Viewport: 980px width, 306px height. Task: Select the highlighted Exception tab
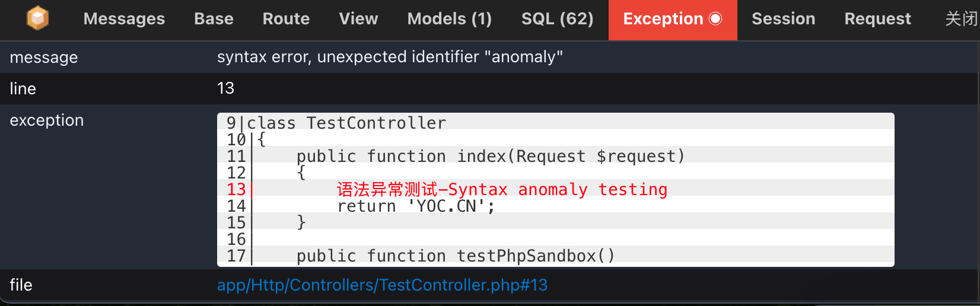click(672, 19)
